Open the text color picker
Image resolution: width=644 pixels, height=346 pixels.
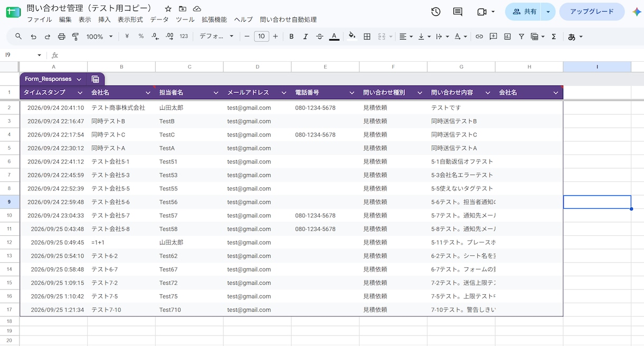click(334, 36)
